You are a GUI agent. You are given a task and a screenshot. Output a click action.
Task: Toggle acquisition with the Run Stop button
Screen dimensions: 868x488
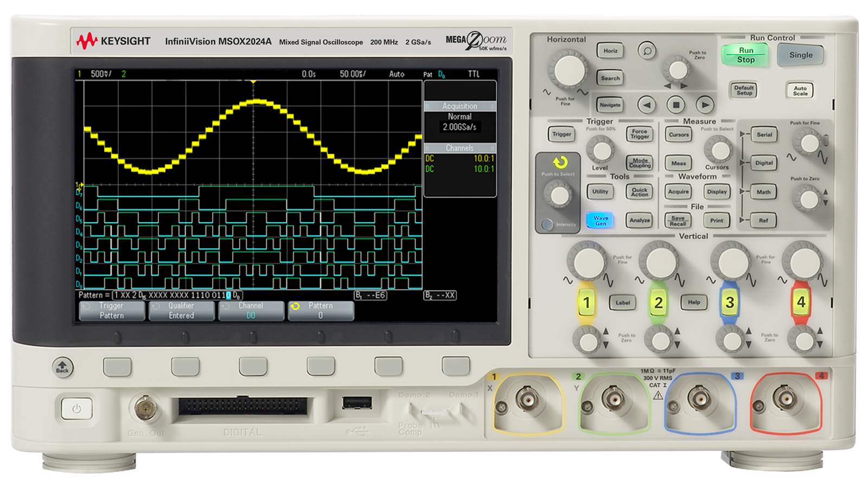tap(744, 55)
